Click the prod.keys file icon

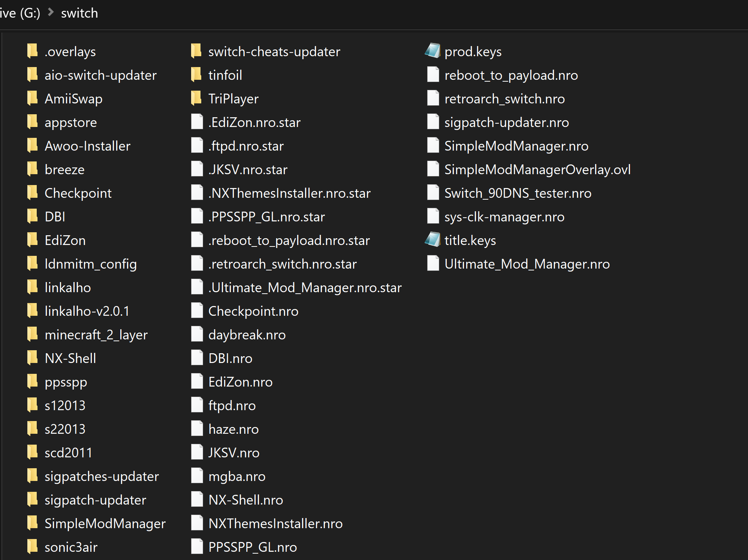pyautogui.click(x=433, y=51)
